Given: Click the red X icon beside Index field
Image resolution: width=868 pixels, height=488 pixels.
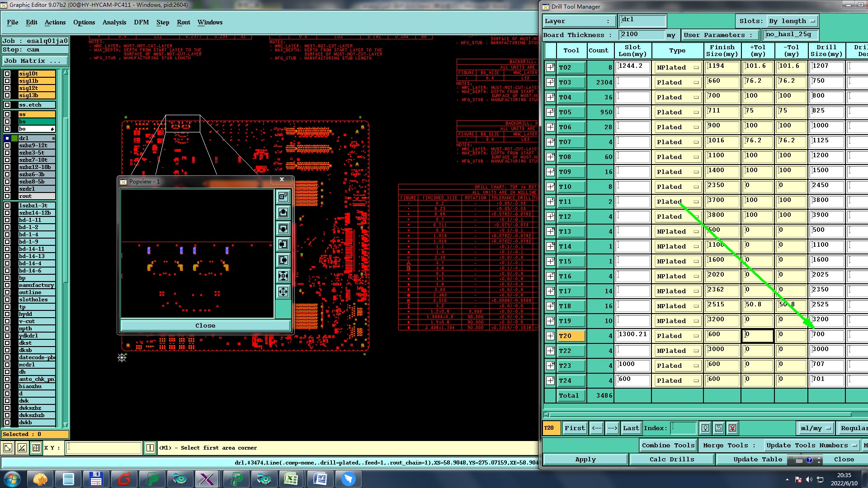Looking at the screenshot, I should (x=732, y=428).
